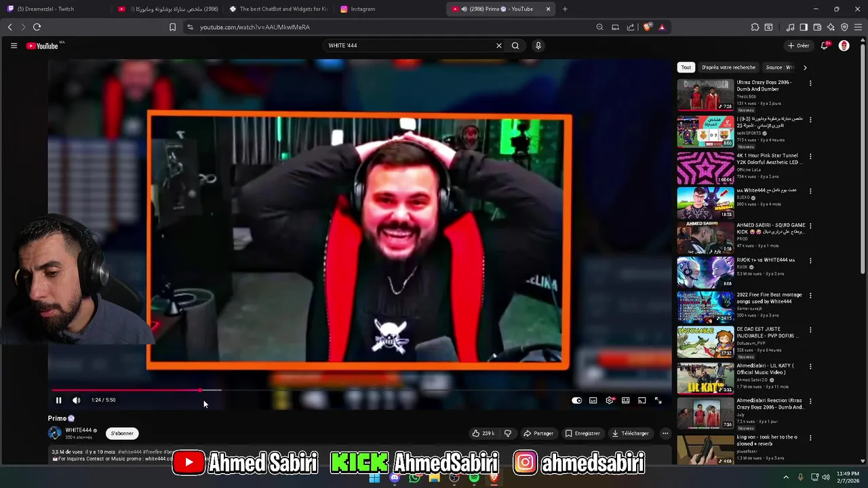Toggle the autoplay switch in player
This screenshot has height=488, width=868.
point(576,401)
